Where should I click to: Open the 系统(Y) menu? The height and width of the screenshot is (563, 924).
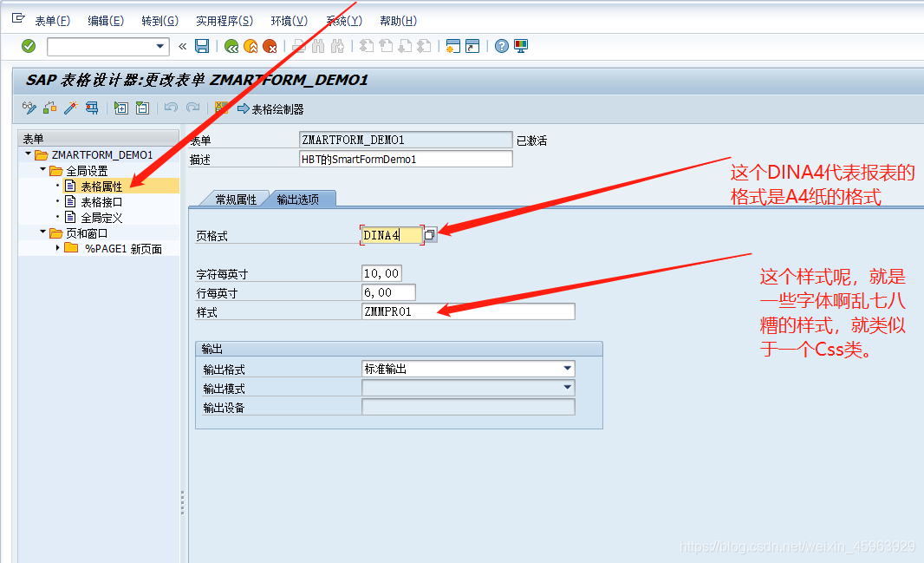[345, 21]
